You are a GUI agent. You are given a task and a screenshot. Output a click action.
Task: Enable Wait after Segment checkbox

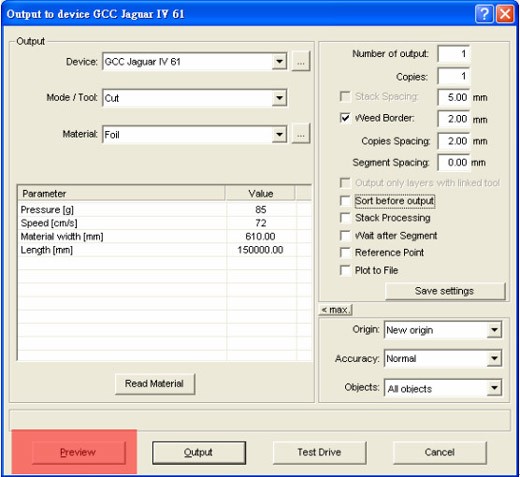[x=345, y=235]
